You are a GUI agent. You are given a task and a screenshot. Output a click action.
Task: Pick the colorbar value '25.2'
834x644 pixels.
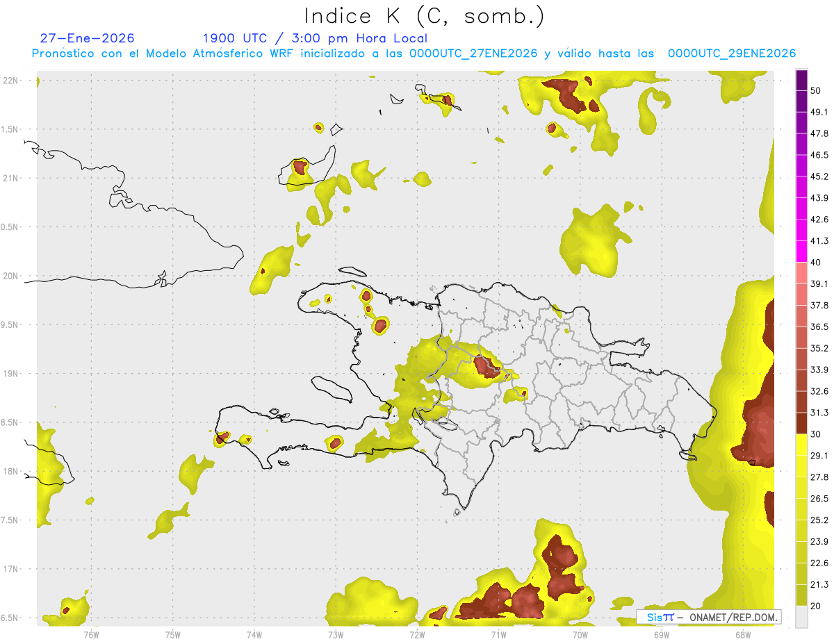pyautogui.click(x=819, y=520)
